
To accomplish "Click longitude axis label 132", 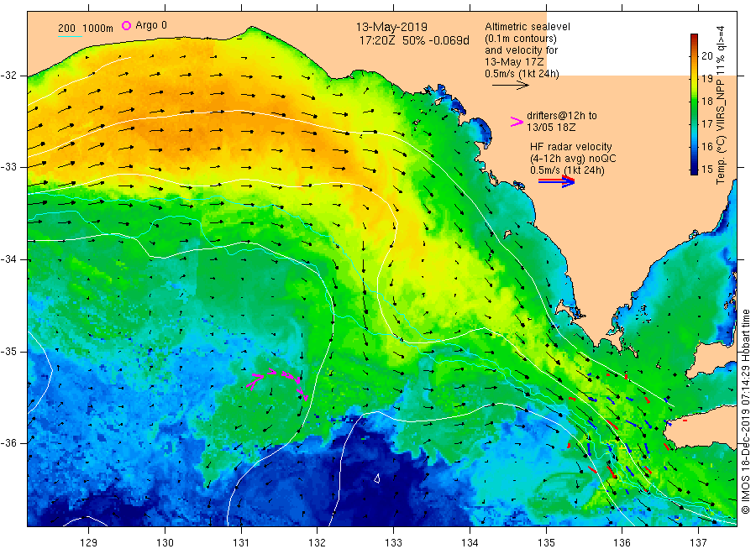I will (318, 543).
